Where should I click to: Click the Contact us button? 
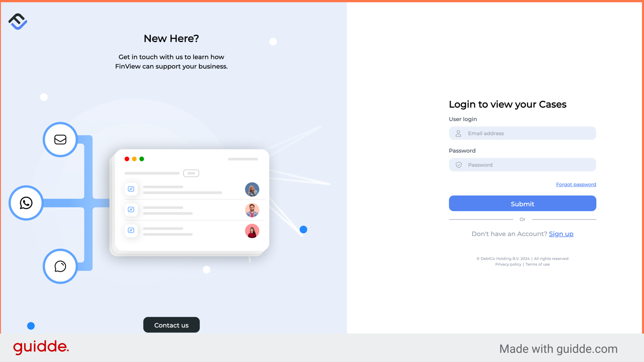[x=171, y=325]
